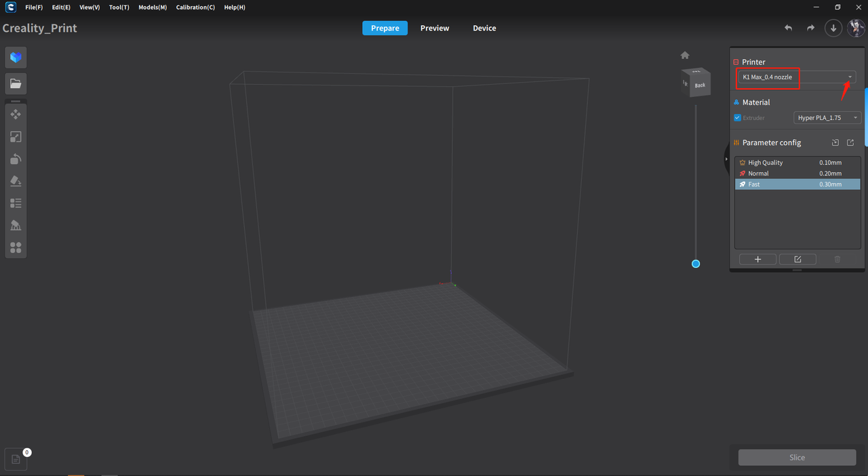Screen dimensions: 868x476
Task: Open the job list icon with badge 0
Action: point(16,459)
